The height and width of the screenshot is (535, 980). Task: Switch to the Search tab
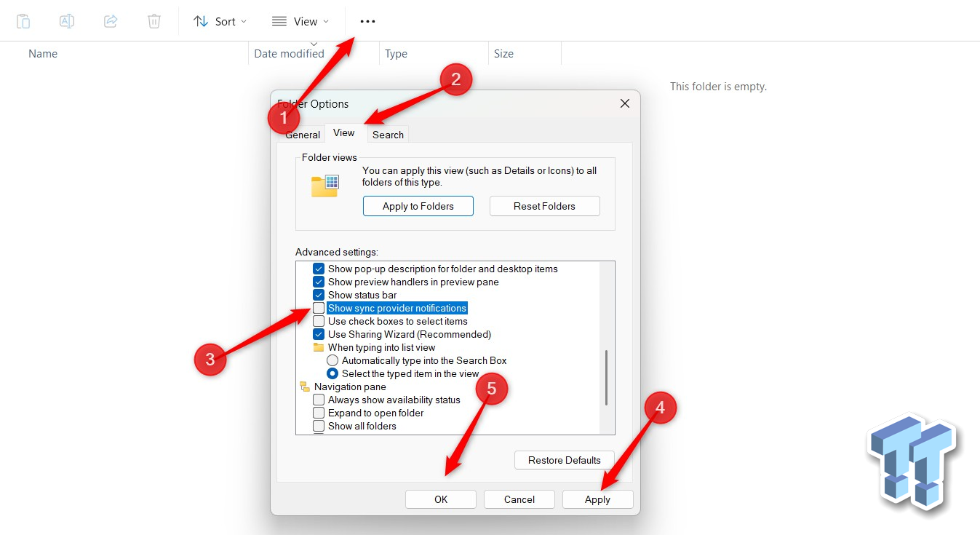pos(388,135)
